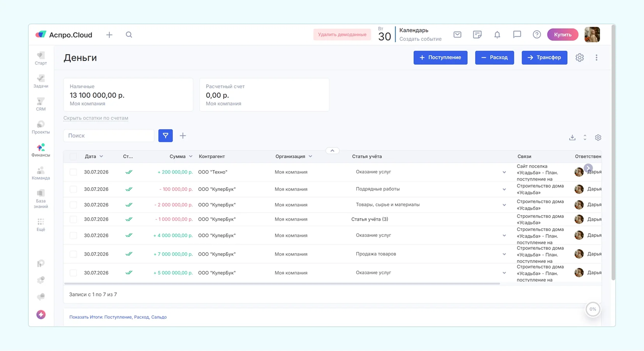
Task: Open База знаний in the sidebar
Action: [x=41, y=199]
